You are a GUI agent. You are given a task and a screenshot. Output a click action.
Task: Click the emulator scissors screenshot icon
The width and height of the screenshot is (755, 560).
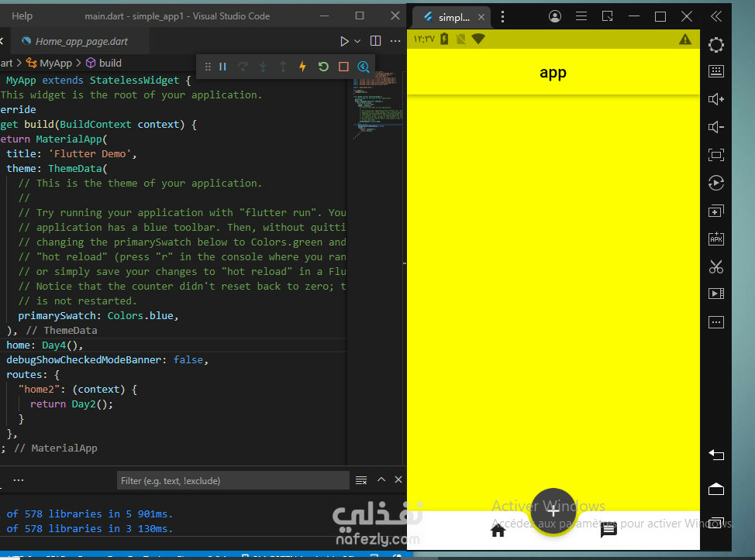pyautogui.click(x=715, y=267)
